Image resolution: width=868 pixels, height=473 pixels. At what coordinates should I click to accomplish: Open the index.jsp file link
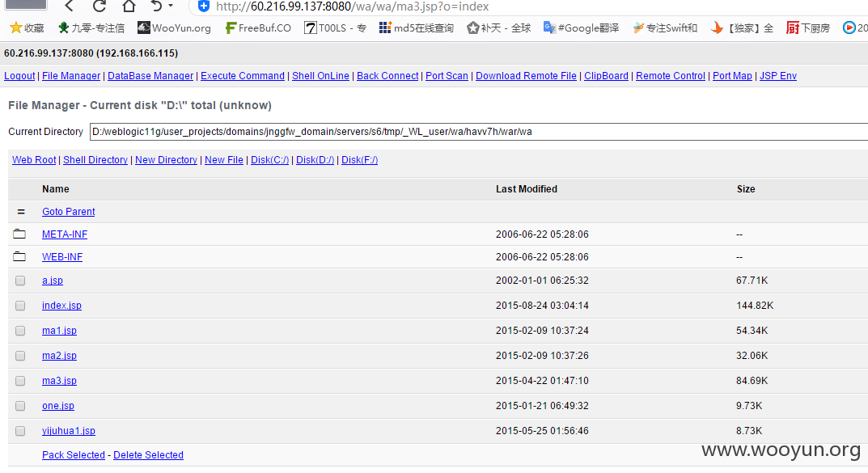tap(61, 306)
